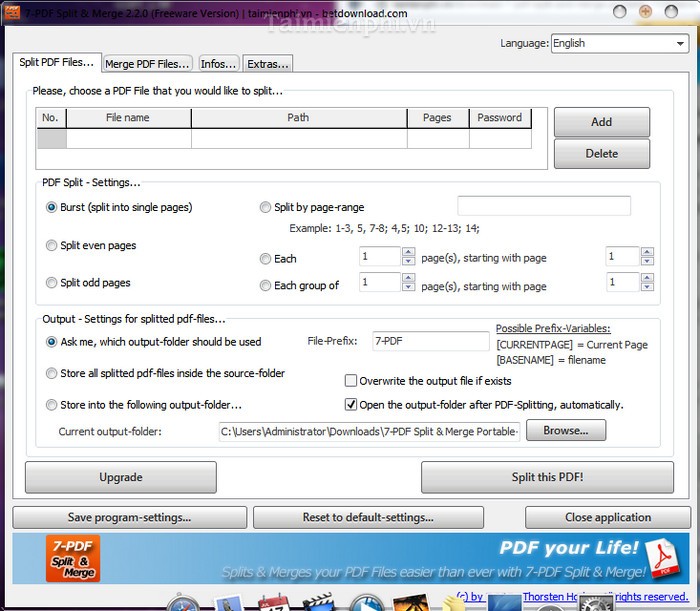The height and width of the screenshot is (611, 700).
Task: Click the 7-PDF Split & Merge orange logo
Action: pos(73,558)
